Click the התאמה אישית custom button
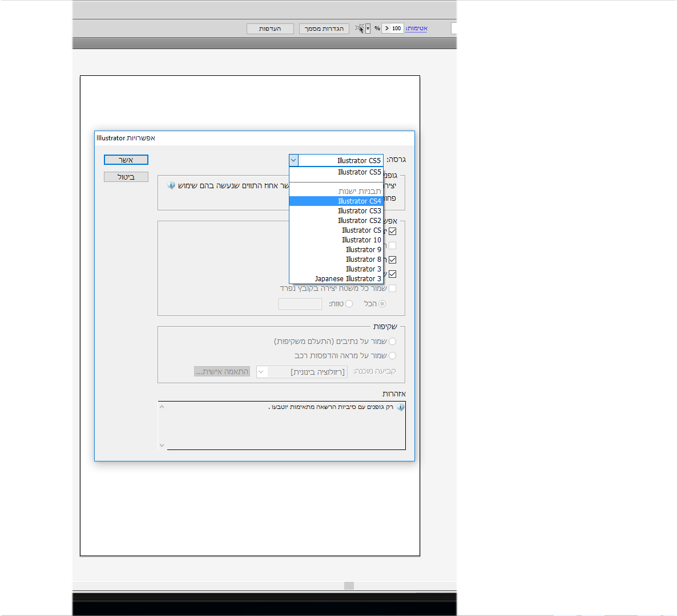677x616 pixels. [222, 371]
